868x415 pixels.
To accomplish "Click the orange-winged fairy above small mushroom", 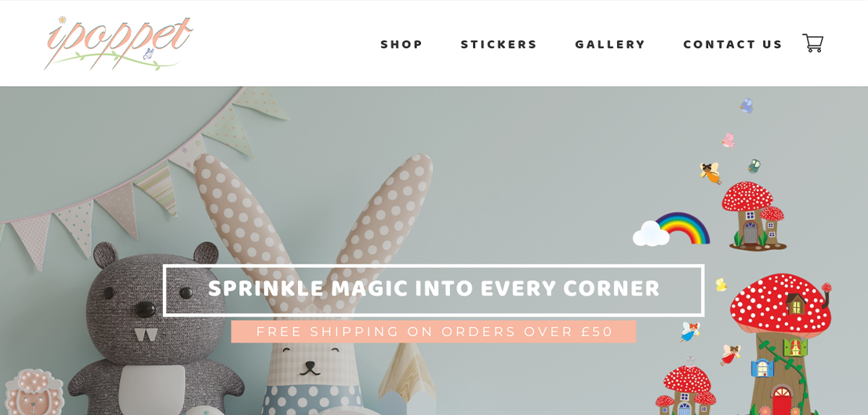I will coord(710,172).
